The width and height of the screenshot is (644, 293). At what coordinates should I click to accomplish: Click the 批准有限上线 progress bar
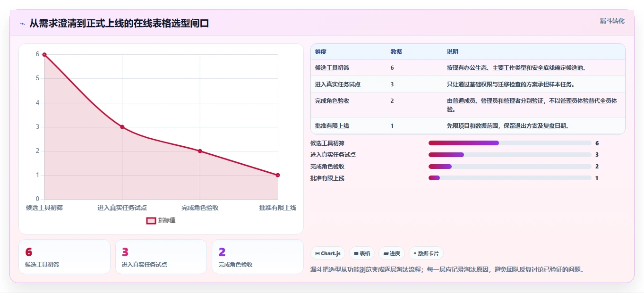(510, 178)
